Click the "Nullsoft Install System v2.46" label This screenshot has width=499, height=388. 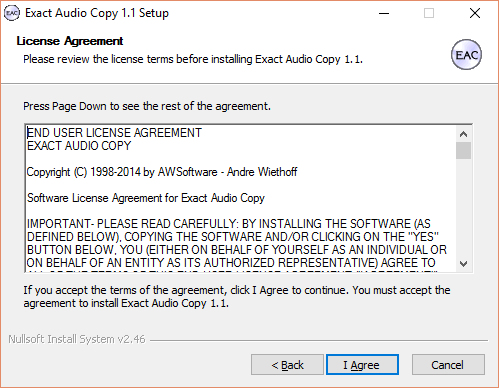coord(77,339)
